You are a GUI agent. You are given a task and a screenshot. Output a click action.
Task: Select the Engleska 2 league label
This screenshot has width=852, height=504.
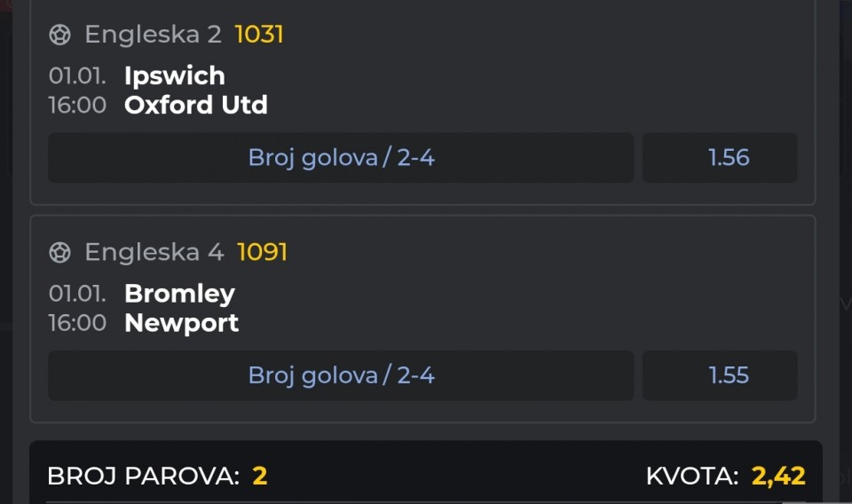click(x=153, y=35)
